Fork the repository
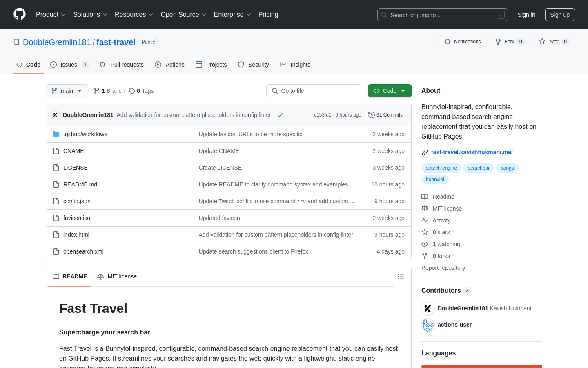The image size is (588, 368). [x=510, y=42]
